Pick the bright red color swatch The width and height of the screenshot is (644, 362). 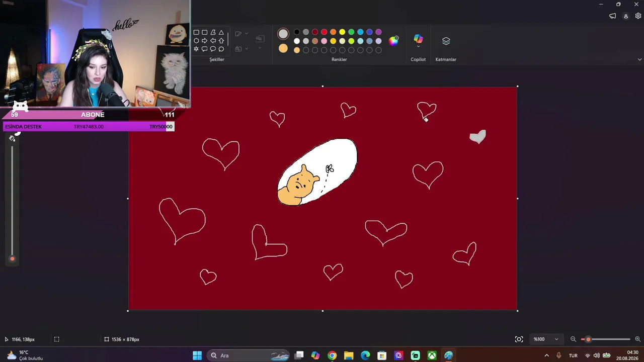coord(324,32)
